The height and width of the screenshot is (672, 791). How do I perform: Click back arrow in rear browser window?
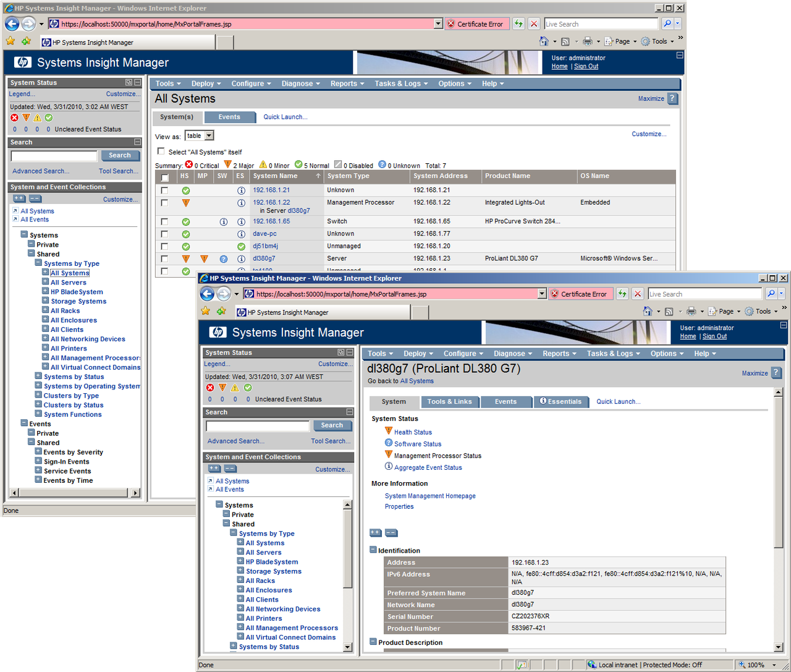click(x=12, y=23)
